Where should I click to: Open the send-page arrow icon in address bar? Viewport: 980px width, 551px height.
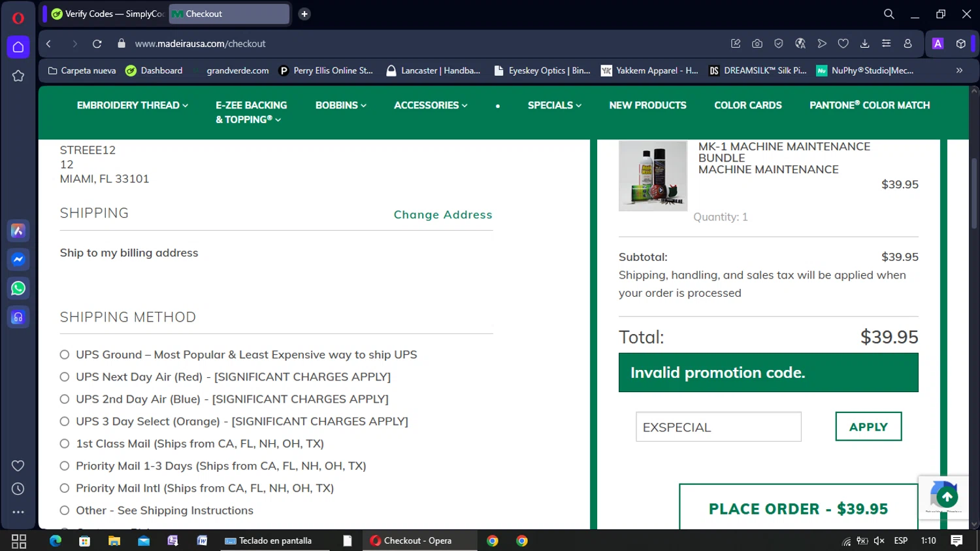click(822, 44)
